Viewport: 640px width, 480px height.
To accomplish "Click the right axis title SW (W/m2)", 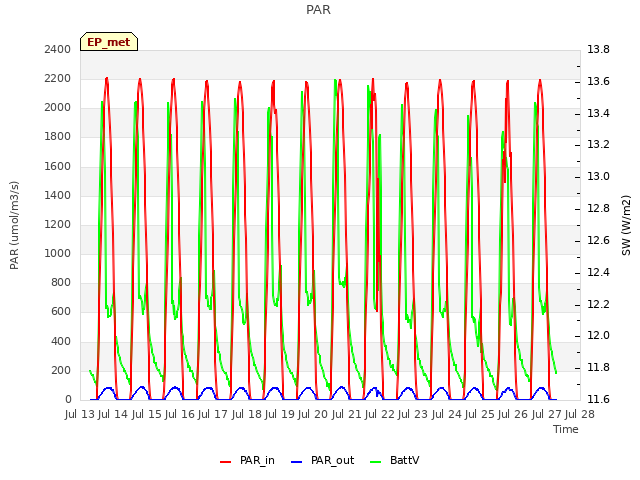I will pos(626,225).
